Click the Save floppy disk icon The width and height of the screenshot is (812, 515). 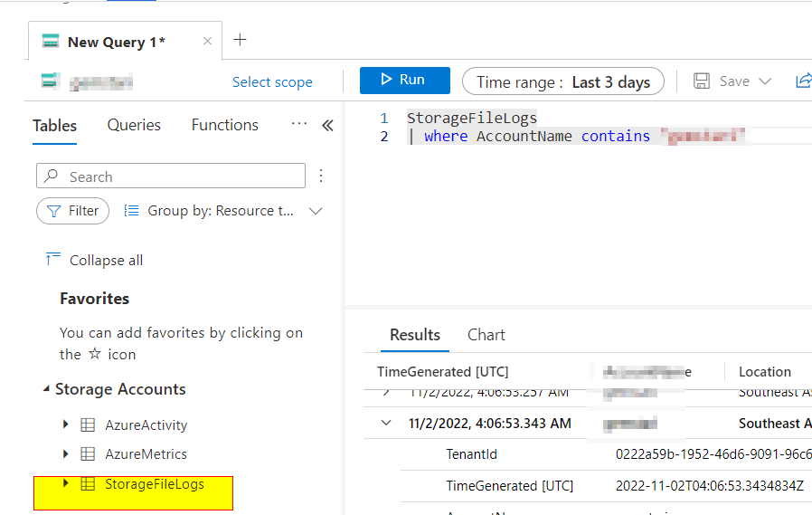[702, 81]
